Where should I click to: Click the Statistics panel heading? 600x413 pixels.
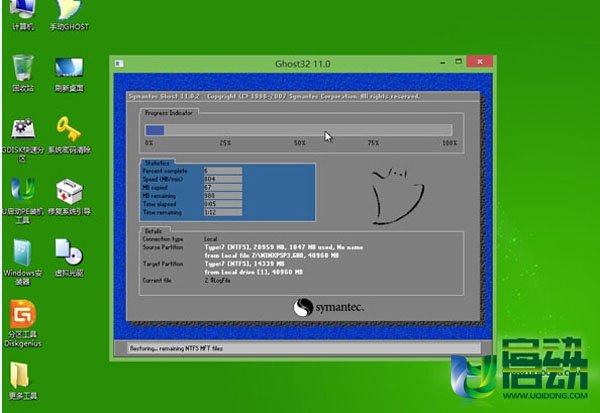(x=157, y=163)
